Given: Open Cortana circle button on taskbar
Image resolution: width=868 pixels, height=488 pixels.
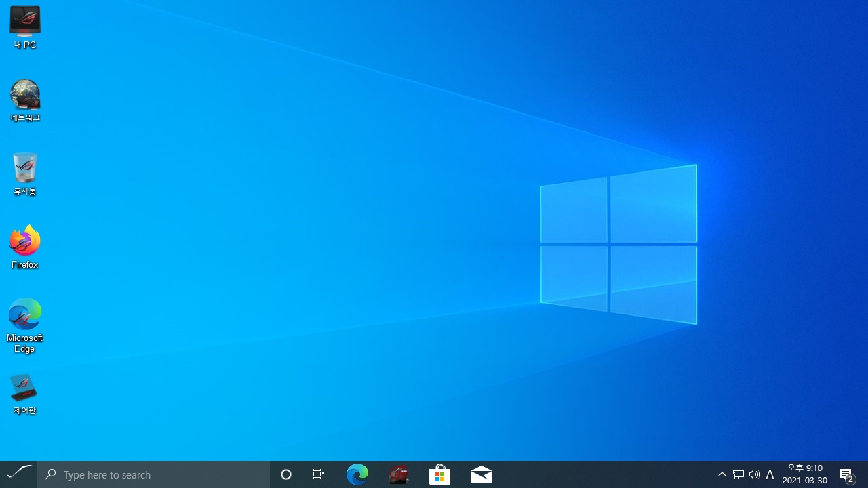Looking at the screenshot, I should (286, 474).
